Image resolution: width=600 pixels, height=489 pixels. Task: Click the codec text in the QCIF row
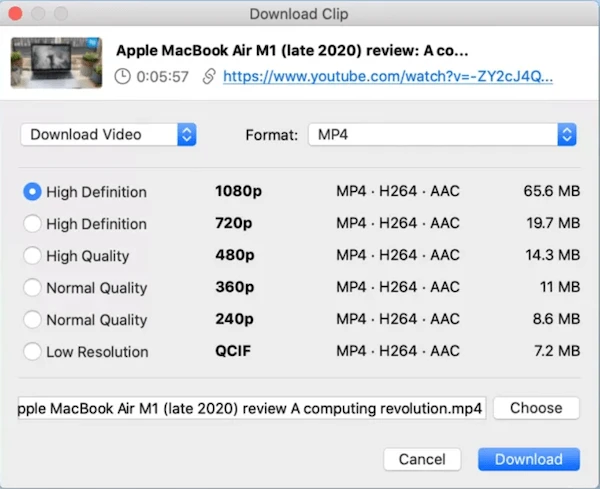coord(398,351)
